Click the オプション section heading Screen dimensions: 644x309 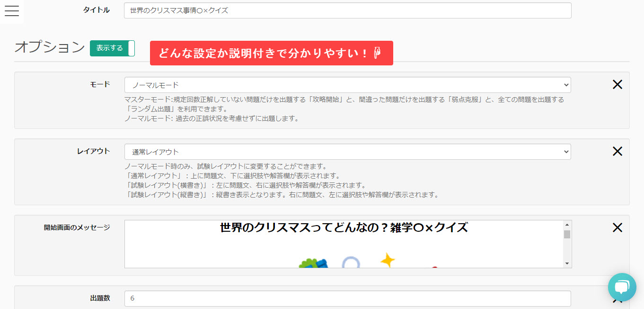pyautogui.click(x=50, y=47)
